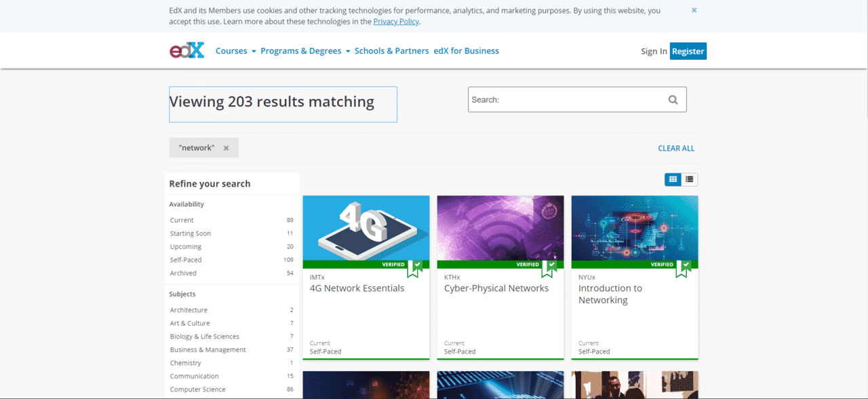Filter availability by Starting Soon

coord(232,233)
